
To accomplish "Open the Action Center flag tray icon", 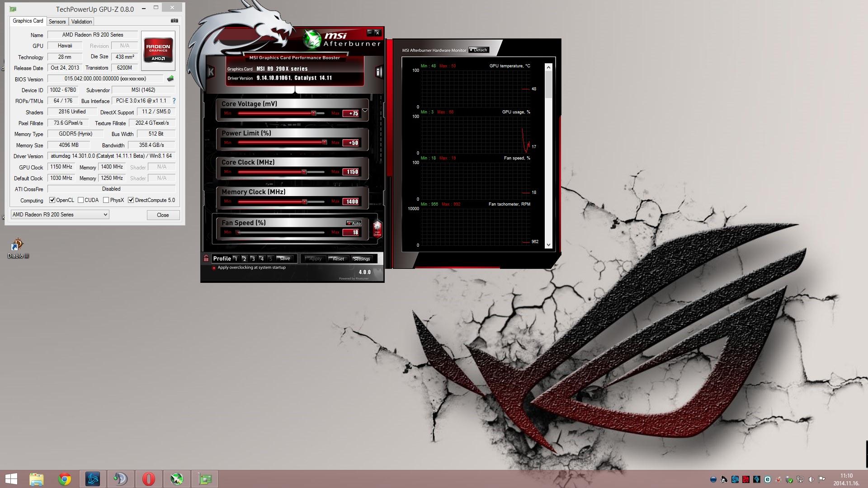I will [x=822, y=479].
